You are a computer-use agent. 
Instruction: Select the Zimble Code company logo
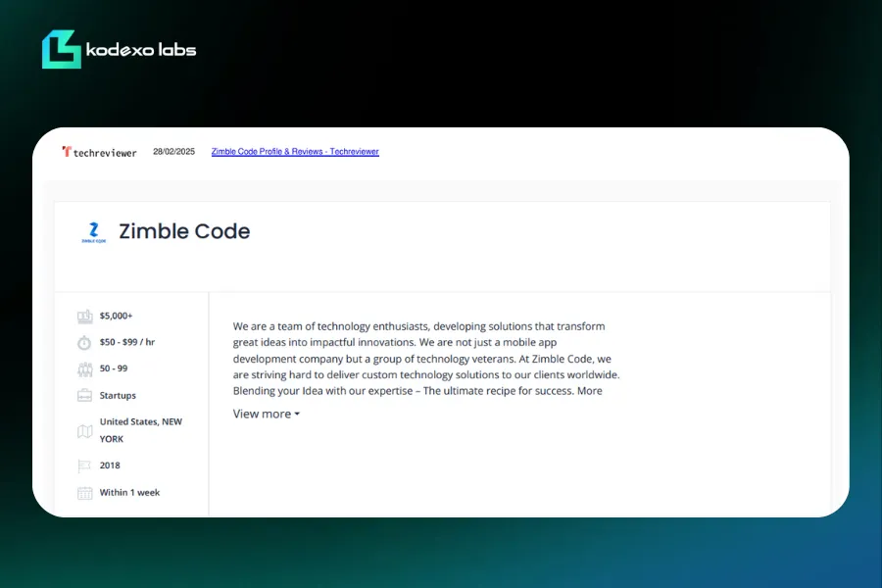(x=94, y=232)
